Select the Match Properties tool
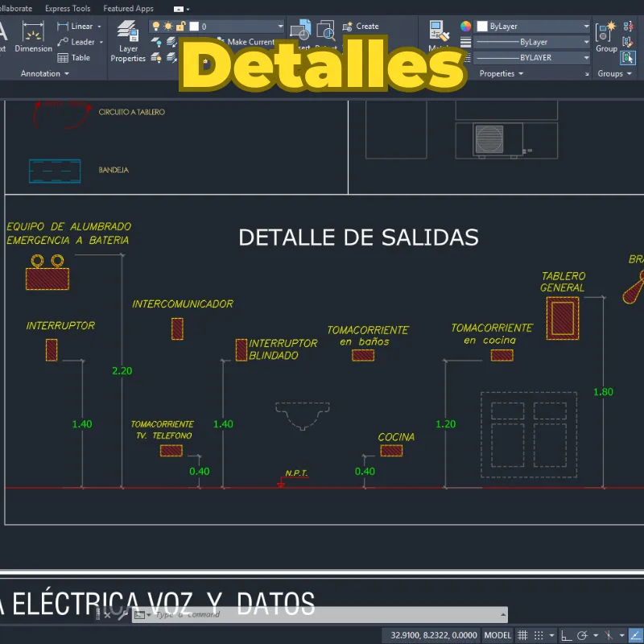Image resolution: width=644 pixels, height=644 pixels. [437, 34]
